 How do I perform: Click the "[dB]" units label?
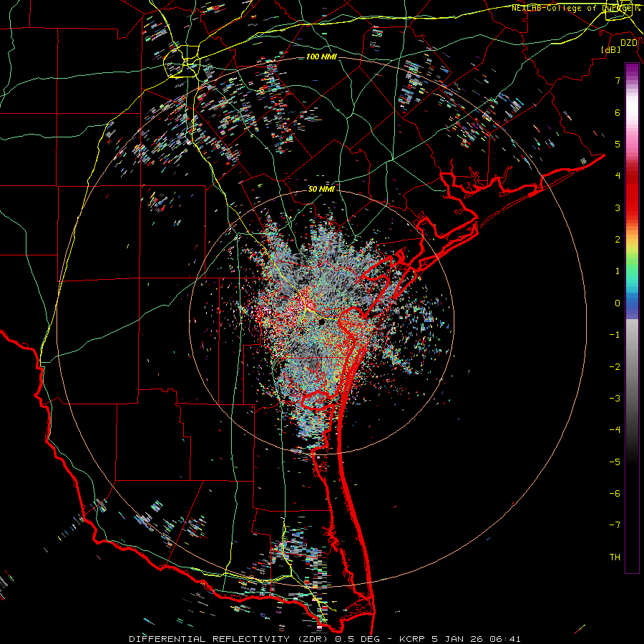(x=611, y=49)
